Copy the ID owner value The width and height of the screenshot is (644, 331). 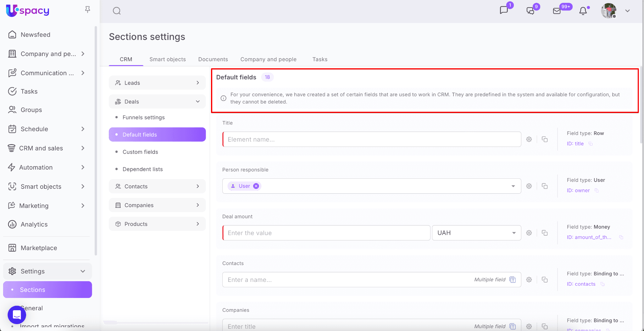[x=597, y=191]
